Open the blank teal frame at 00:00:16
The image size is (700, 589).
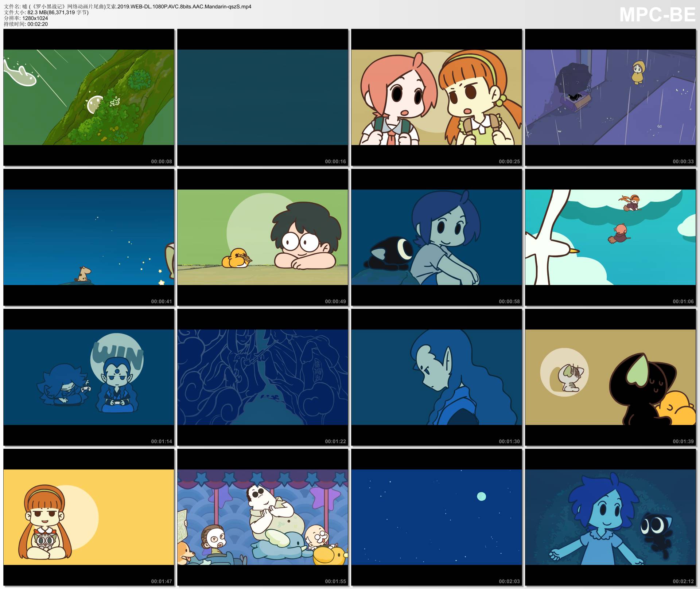[263, 97]
